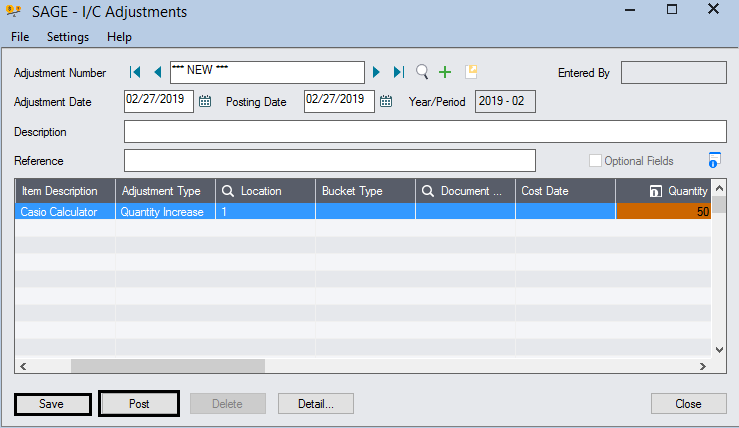Click the Year/Period field
This screenshot has width=739, height=428.
click(x=505, y=101)
